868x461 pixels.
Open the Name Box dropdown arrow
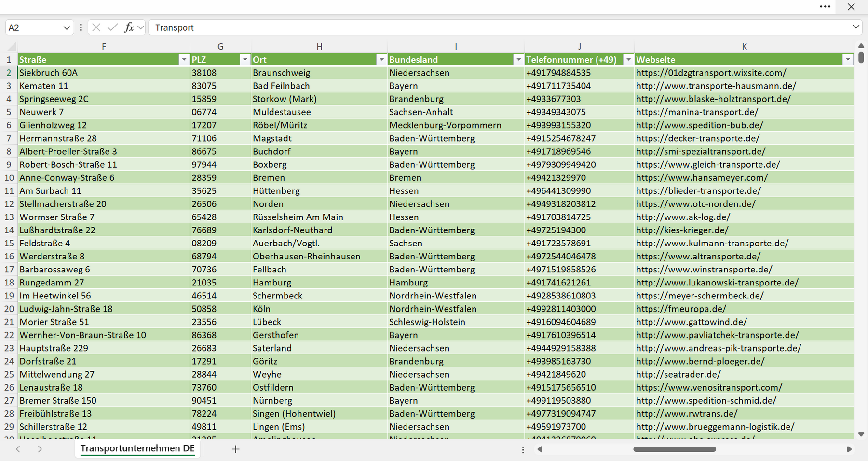[67, 28]
